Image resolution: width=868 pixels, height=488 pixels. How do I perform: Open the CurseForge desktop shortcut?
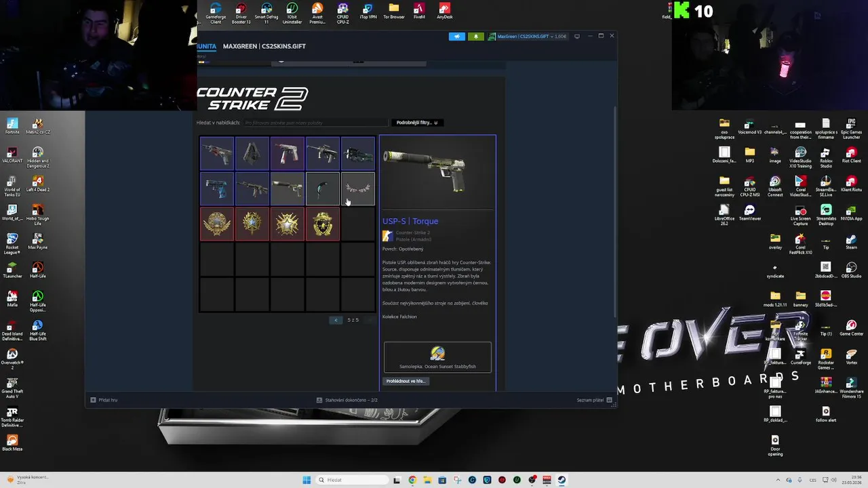[x=801, y=357]
